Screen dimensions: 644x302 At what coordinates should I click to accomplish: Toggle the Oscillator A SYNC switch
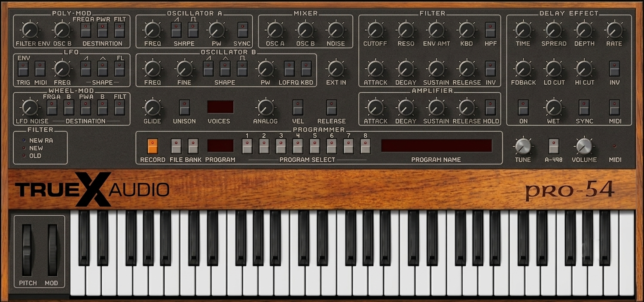pyautogui.click(x=243, y=30)
